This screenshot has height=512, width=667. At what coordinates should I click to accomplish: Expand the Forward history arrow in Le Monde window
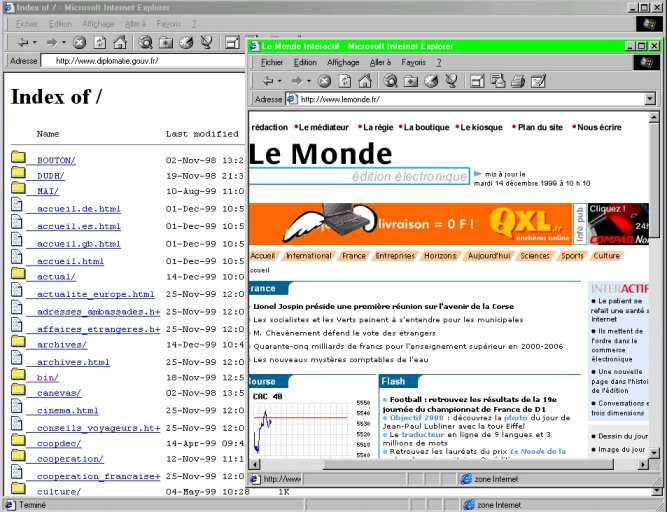click(308, 81)
